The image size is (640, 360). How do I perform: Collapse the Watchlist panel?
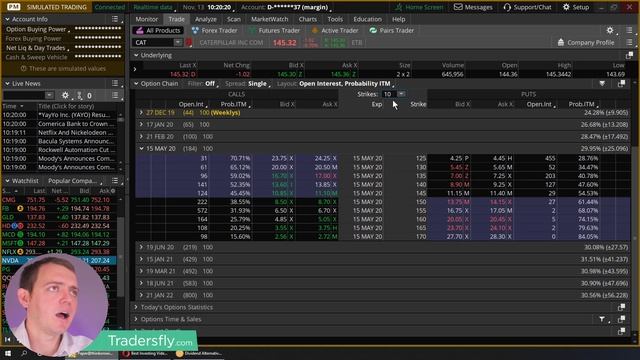coord(7,180)
